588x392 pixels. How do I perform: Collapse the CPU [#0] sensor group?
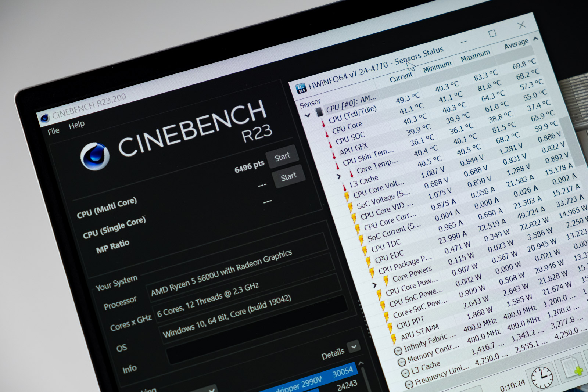[308, 115]
